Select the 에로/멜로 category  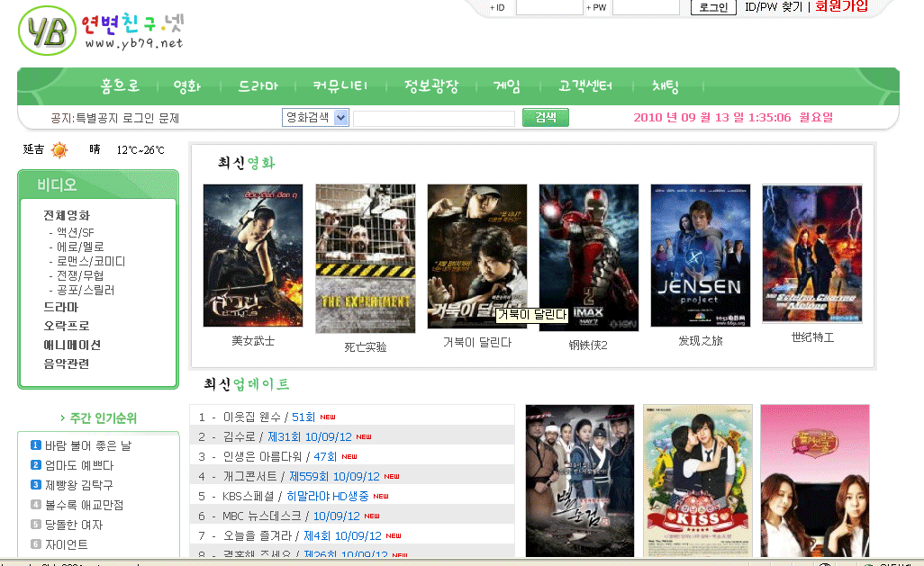click(x=80, y=247)
